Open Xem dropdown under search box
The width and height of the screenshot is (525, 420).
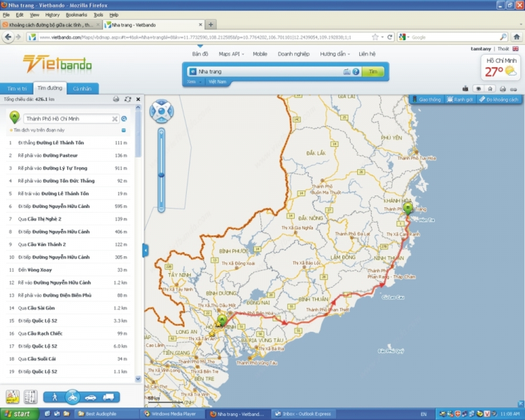195,82
